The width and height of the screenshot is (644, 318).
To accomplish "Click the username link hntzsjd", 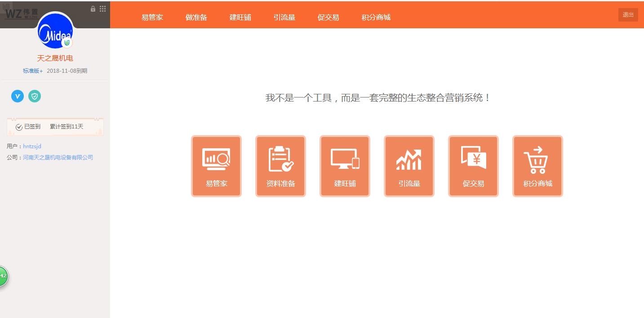I will [x=32, y=146].
